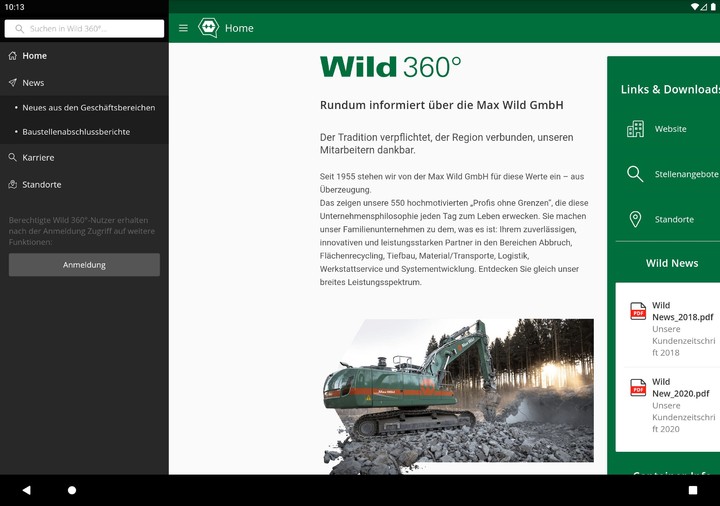Image resolution: width=720 pixels, height=506 pixels.
Task: Click the Home title in header bar
Action: pyautogui.click(x=239, y=28)
